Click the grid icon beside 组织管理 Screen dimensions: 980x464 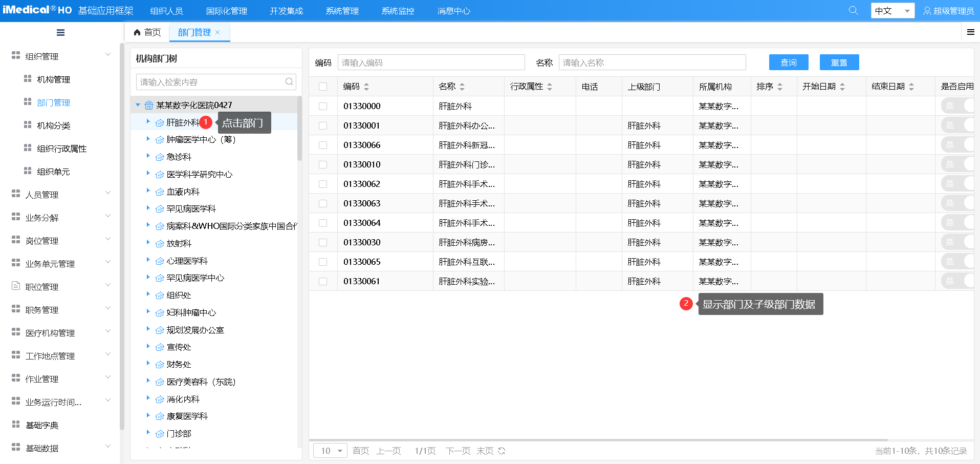coord(15,55)
